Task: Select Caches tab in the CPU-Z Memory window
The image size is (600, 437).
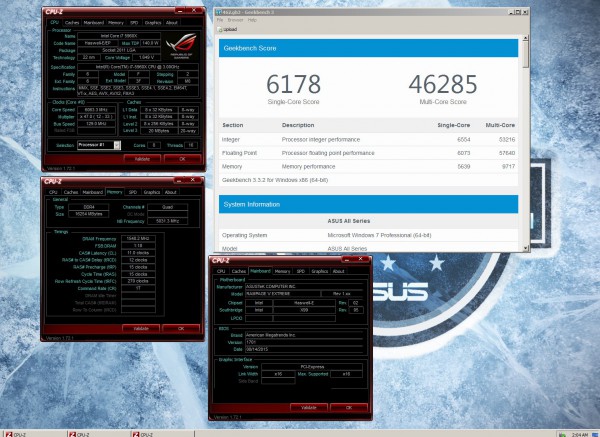Action: 71,192
